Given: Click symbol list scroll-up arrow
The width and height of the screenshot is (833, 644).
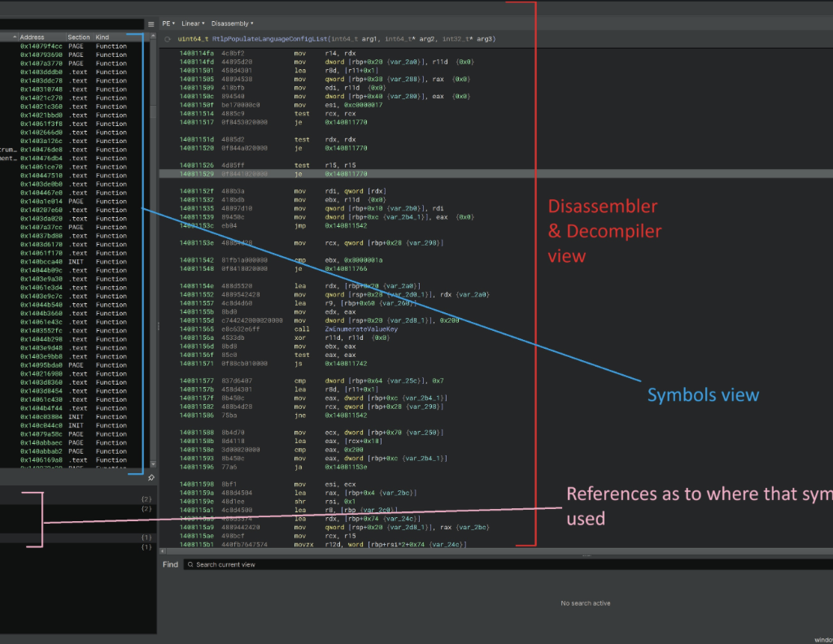Looking at the screenshot, I should [153, 36].
